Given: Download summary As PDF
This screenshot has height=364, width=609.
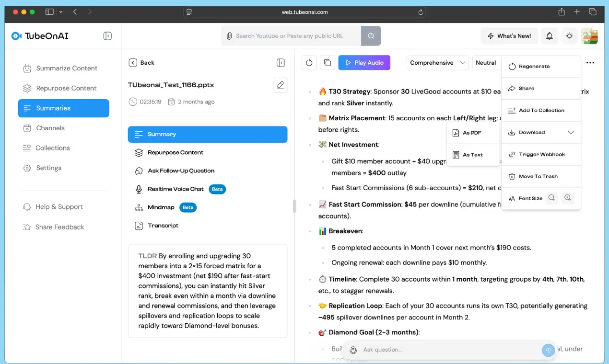Looking at the screenshot, I should tap(473, 133).
